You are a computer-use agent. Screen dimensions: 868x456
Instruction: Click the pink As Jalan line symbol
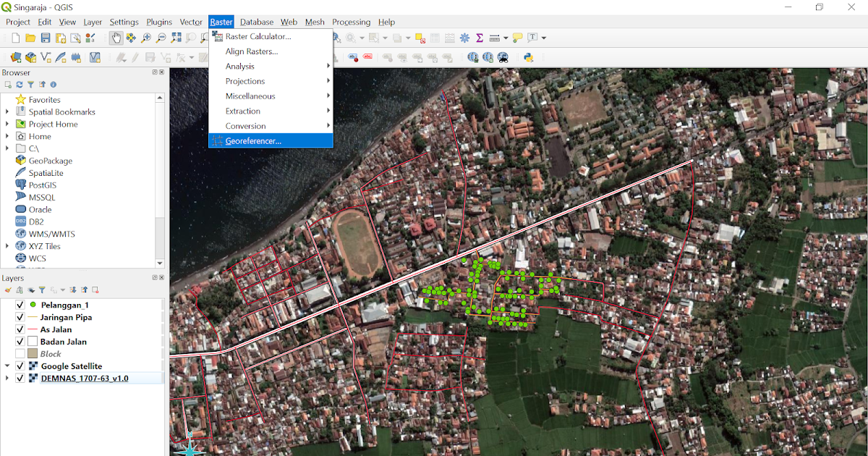(x=32, y=329)
